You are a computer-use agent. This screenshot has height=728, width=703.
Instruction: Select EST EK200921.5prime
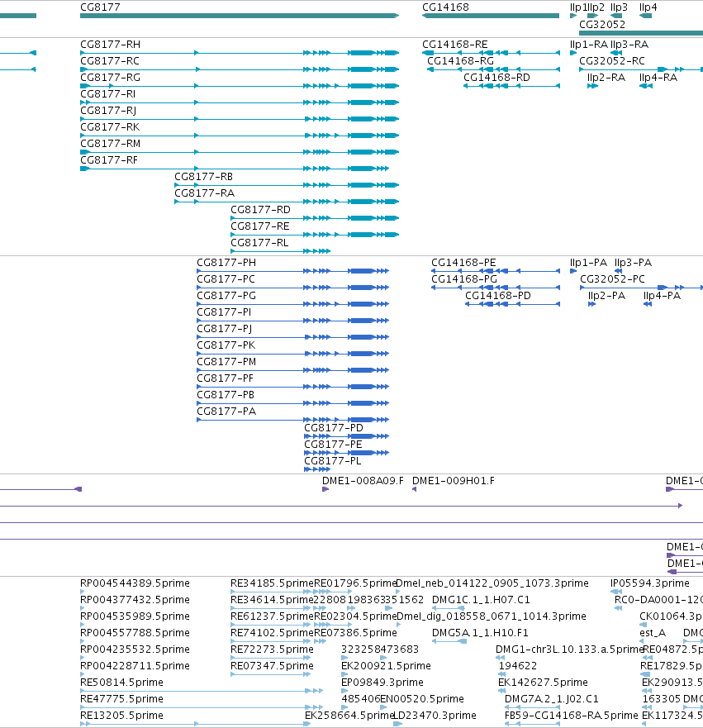(386, 666)
